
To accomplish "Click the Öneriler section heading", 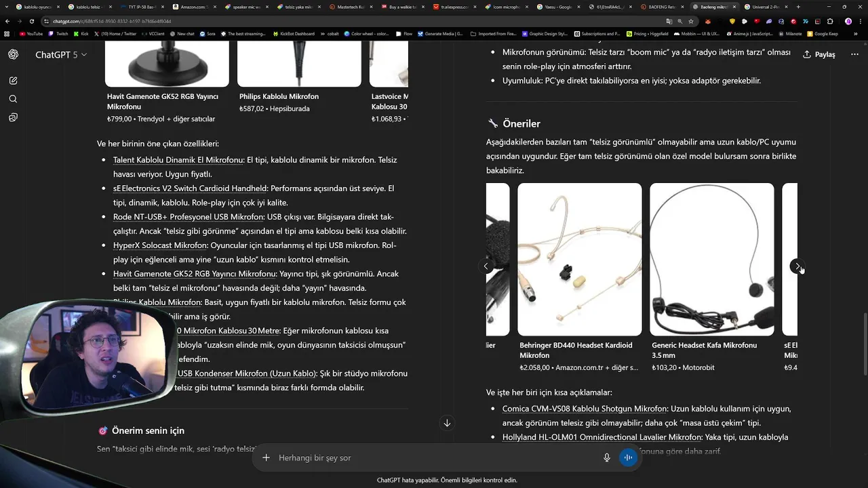I will (x=521, y=123).
